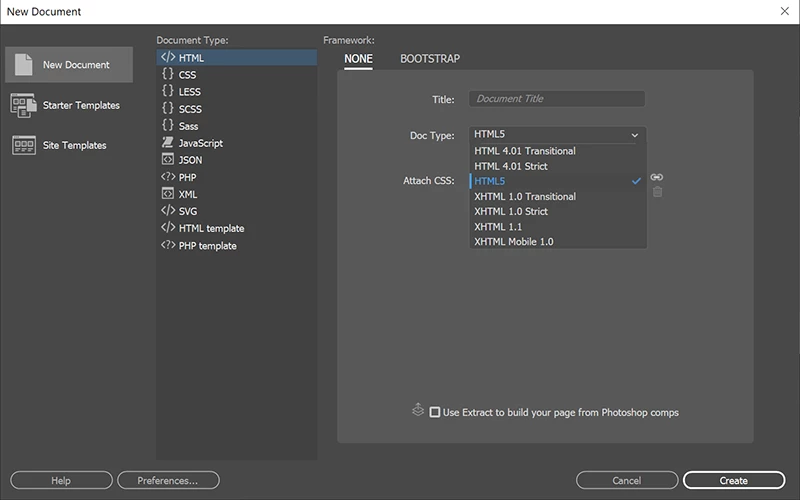Click the SVG document type icon
This screenshot has width=800, height=500.
tap(168, 210)
